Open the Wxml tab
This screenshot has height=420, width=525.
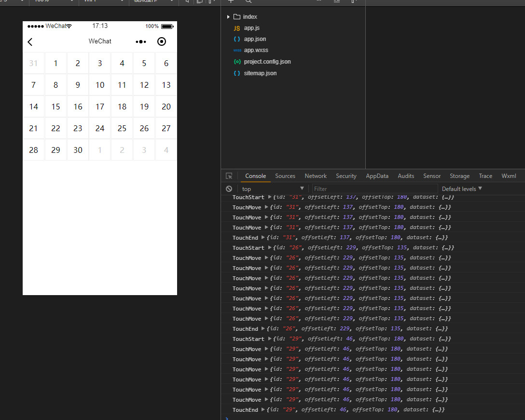point(508,176)
